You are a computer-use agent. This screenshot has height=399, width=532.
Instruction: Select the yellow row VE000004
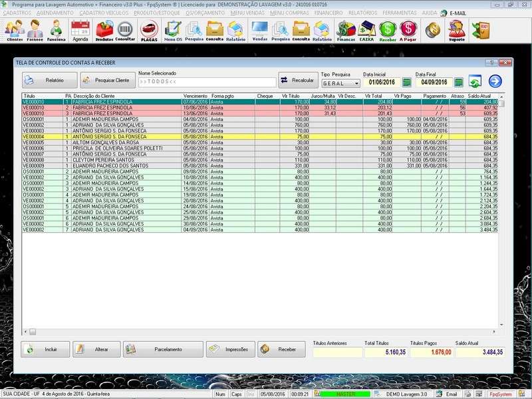pos(260,136)
